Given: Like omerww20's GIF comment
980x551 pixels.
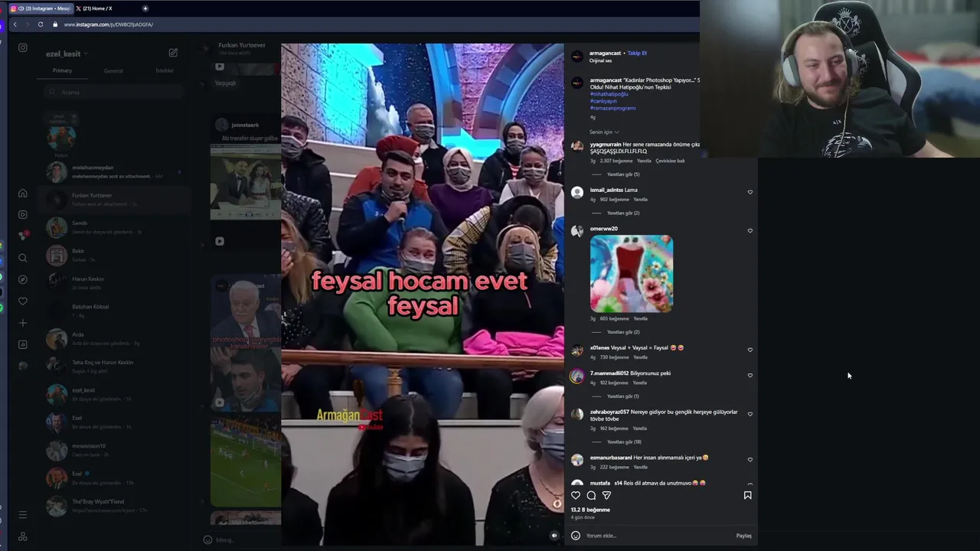Looking at the screenshot, I should pos(750,230).
